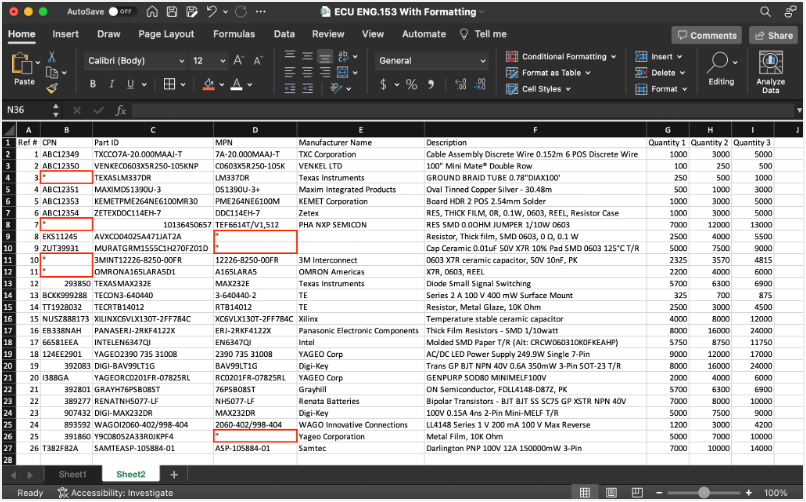This screenshot has height=502, width=806.
Task: Open the Insert ribbon tab
Action: pyautogui.click(x=65, y=34)
